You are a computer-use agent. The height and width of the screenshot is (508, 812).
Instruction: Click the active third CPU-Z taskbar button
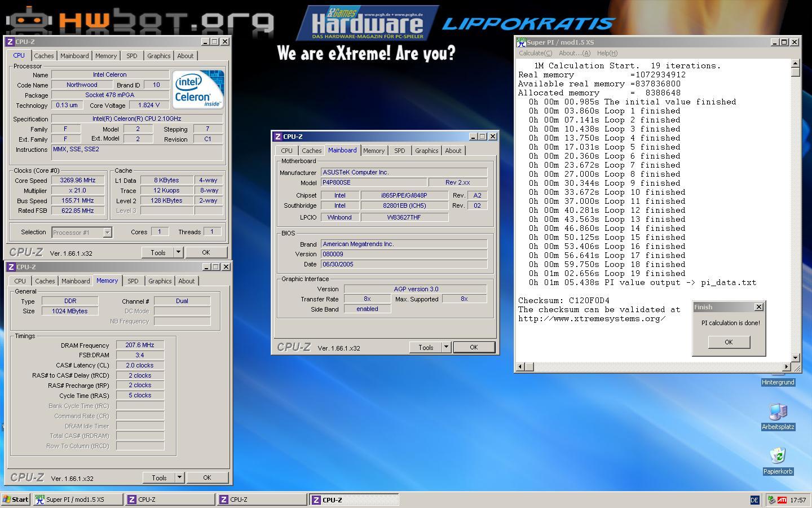pos(354,500)
